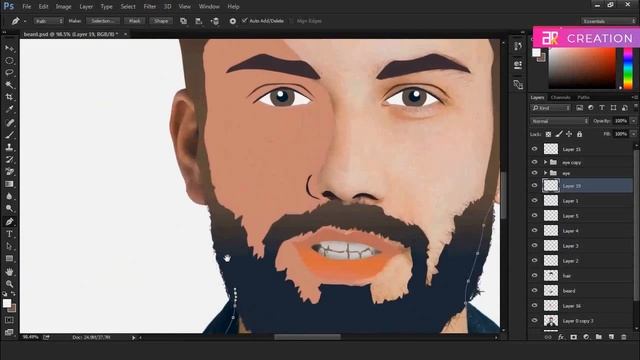Select the Pen tool in toolbox
Viewport: 640px width, 360px height.
[9, 222]
